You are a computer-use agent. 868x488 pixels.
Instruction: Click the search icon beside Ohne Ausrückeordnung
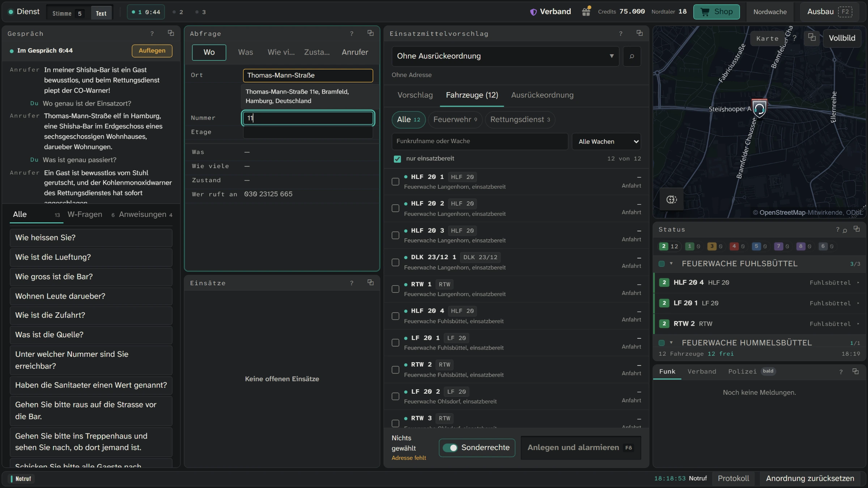click(632, 56)
